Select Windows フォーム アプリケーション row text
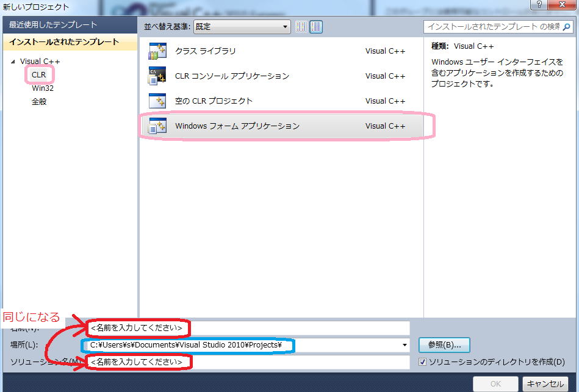 [x=237, y=126]
